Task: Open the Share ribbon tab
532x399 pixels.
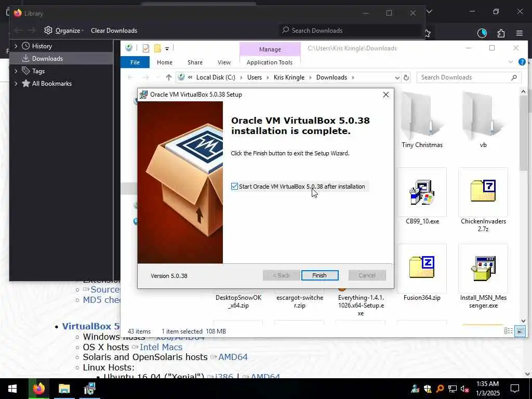Action: coord(195,62)
